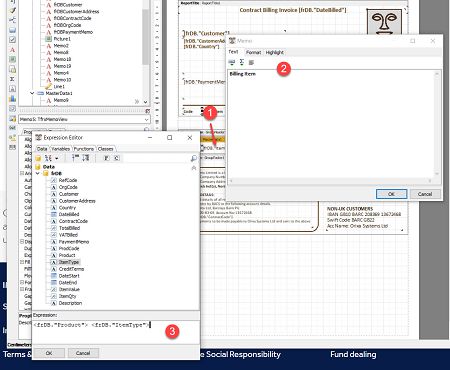
Task: Click Cancel in the Expression Editor
Action: [x=83, y=353]
